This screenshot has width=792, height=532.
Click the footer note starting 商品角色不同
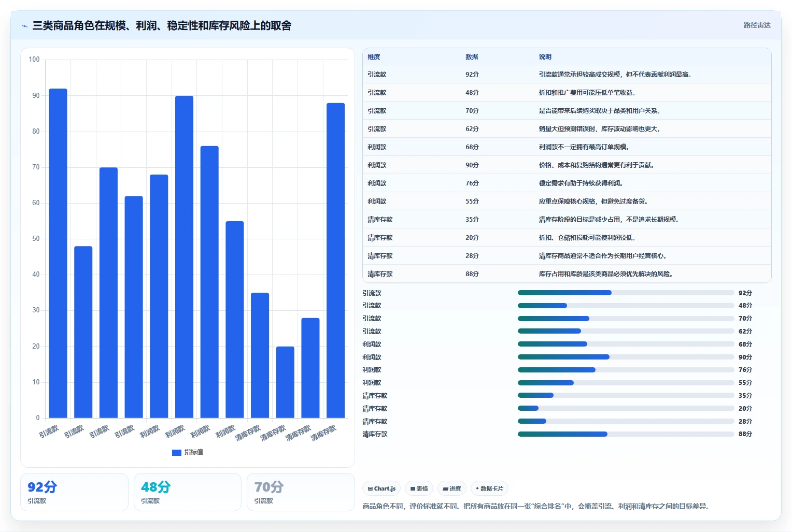pos(536,506)
